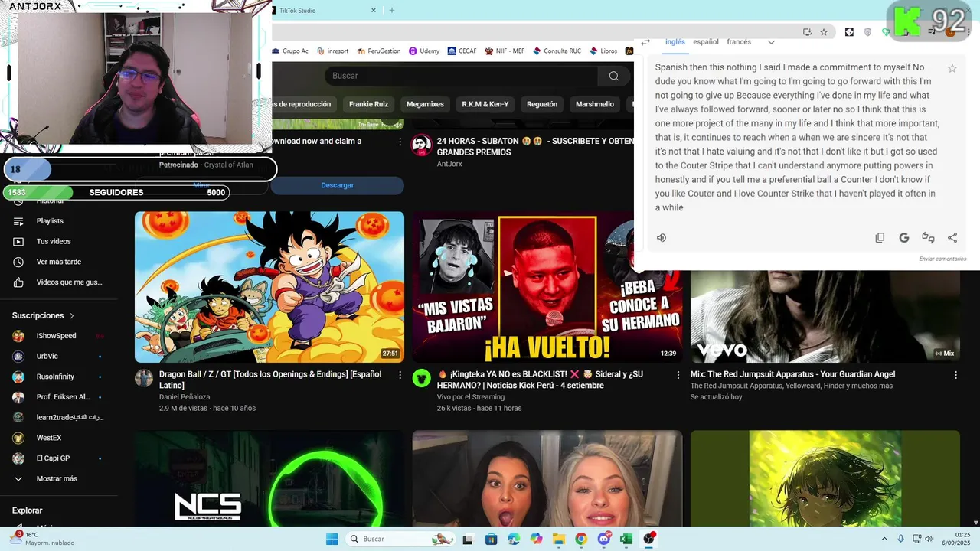
Task: Click the YouTube Buscar search field
Action: click(x=462, y=76)
